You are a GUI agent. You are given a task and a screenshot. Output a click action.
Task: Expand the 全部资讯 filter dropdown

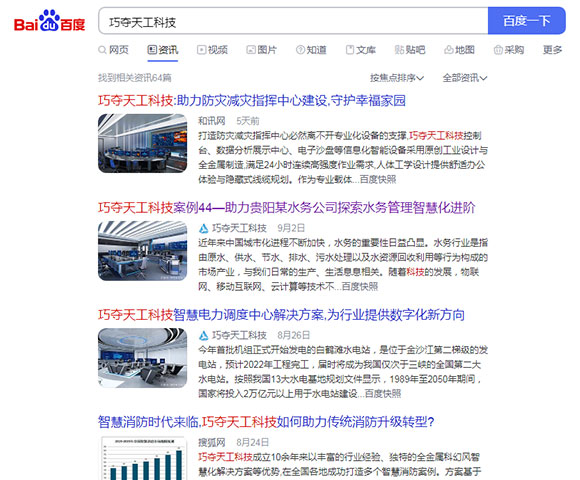(465, 78)
